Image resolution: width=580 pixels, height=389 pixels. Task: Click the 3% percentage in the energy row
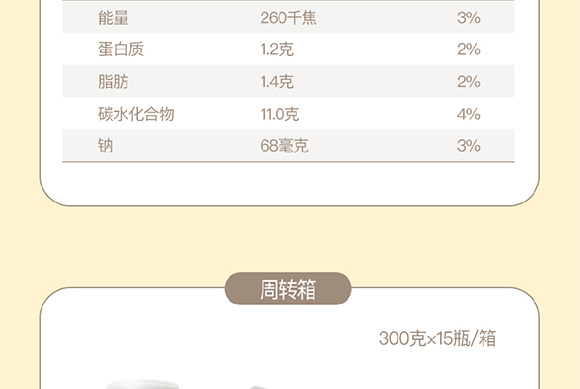(x=469, y=17)
